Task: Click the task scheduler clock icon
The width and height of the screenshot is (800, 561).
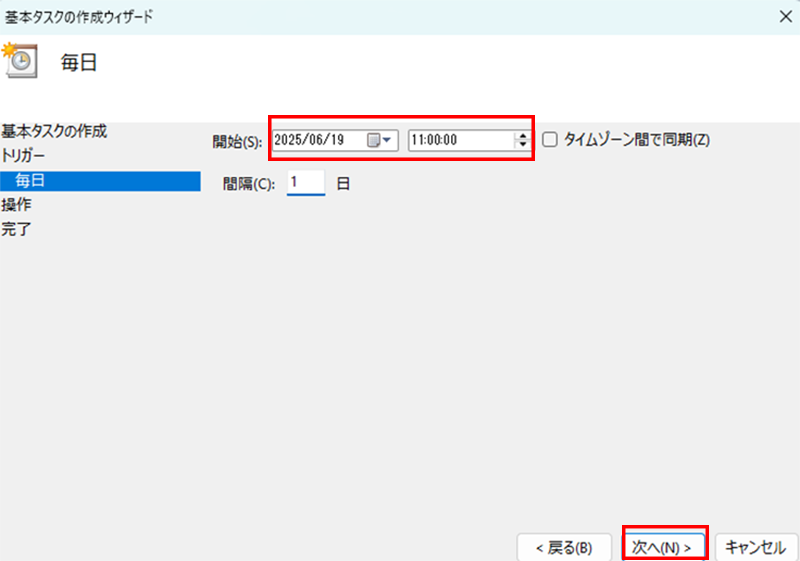Action: pyautogui.click(x=20, y=61)
